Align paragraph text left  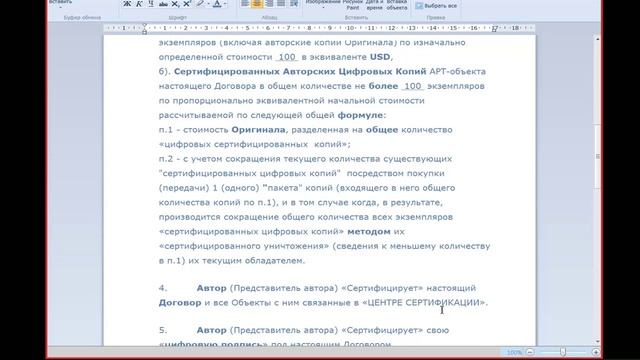[x=245, y=4]
